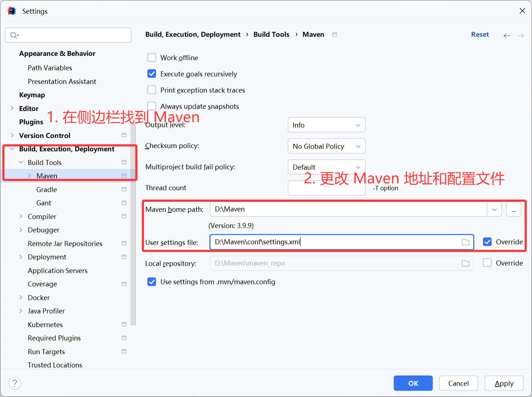Viewport: 532px width, 397px height.
Task: Click the Reset link
Action: (480, 34)
